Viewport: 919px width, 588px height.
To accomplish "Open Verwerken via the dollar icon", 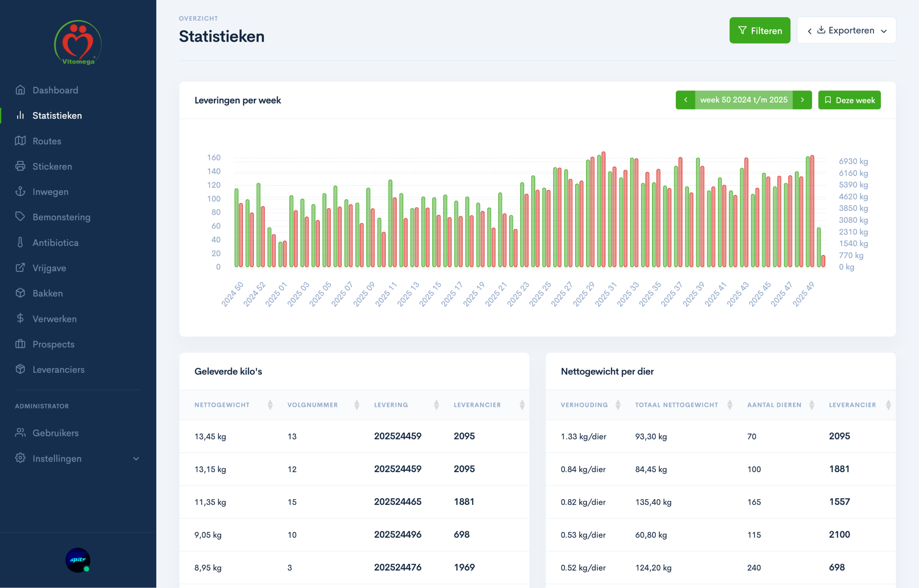I will pos(20,318).
